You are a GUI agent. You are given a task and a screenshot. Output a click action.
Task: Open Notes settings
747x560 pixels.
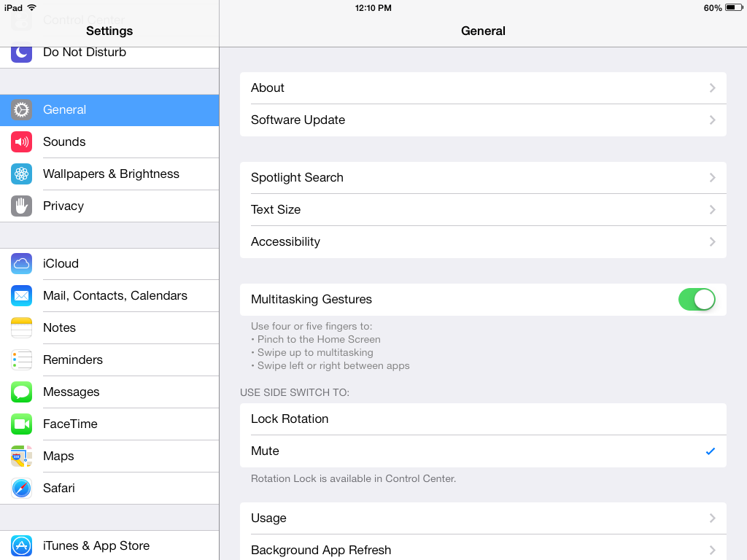tap(109, 328)
